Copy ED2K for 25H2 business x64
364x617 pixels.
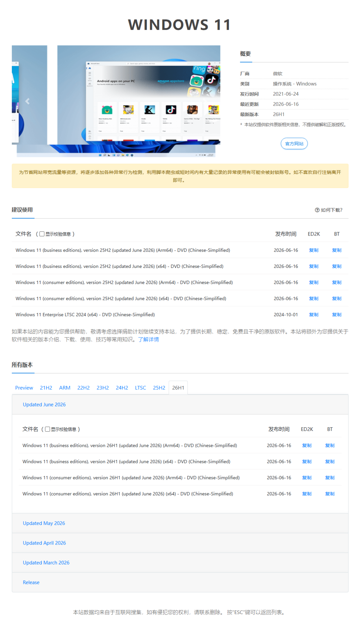[313, 266]
